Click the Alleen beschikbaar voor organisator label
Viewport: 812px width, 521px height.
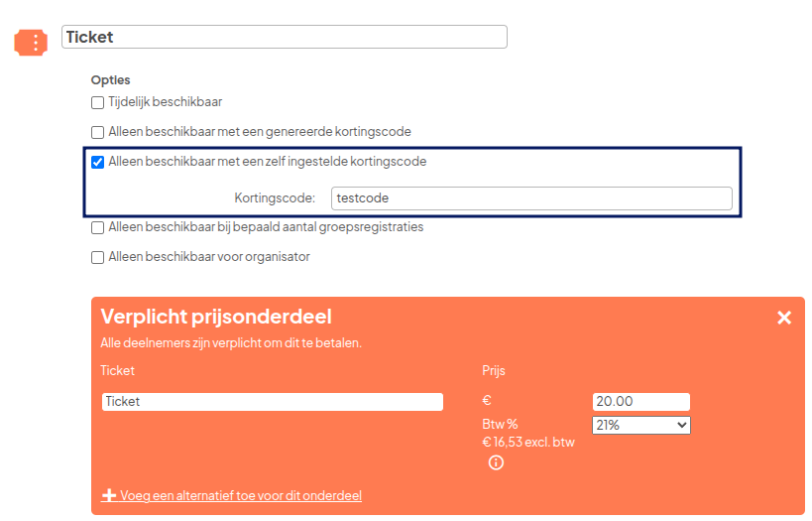[208, 257]
